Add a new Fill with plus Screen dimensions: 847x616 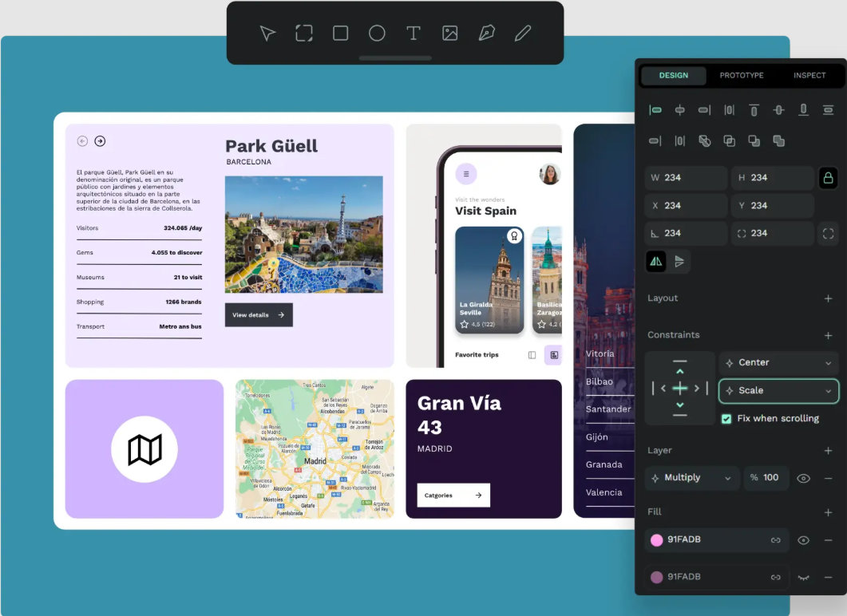(828, 512)
